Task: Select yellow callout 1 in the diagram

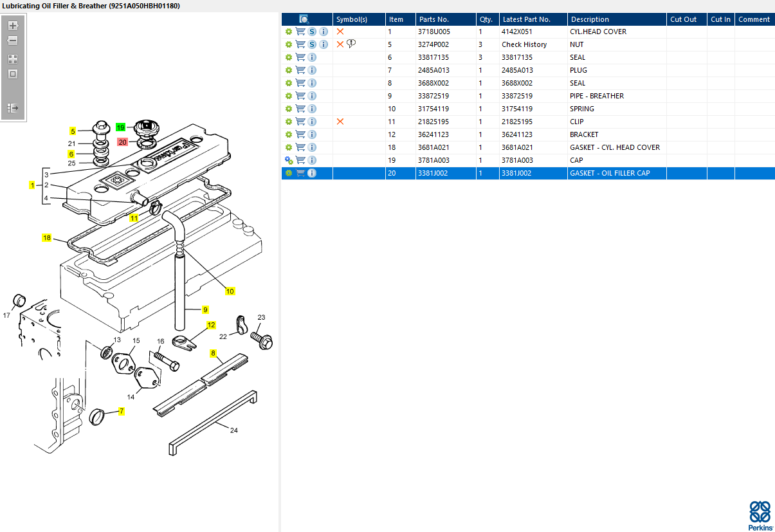Action: (32, 185)
